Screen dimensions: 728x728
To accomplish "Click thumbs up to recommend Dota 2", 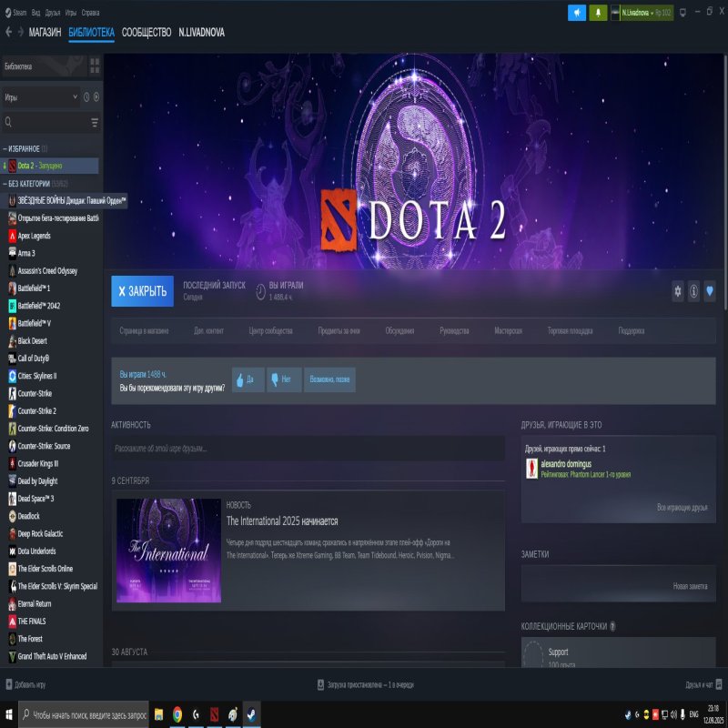I will [244, 380].
